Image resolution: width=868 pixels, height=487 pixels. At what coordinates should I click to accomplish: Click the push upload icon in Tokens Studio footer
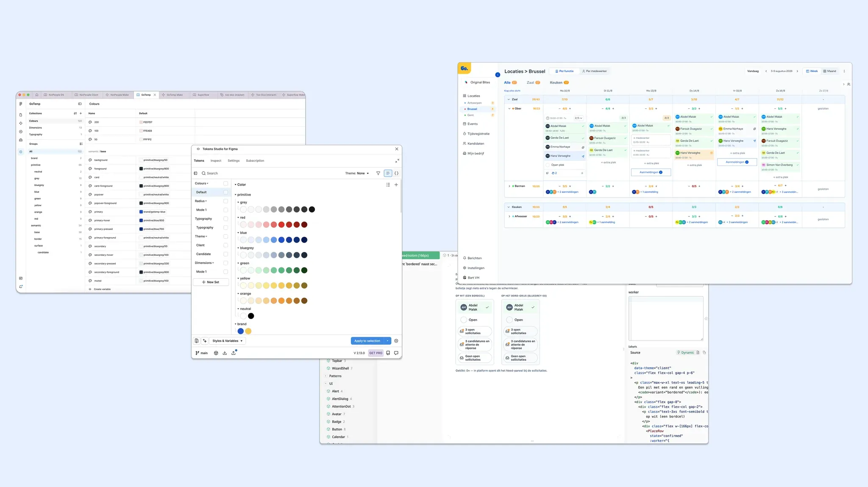(x=234, y=353)
